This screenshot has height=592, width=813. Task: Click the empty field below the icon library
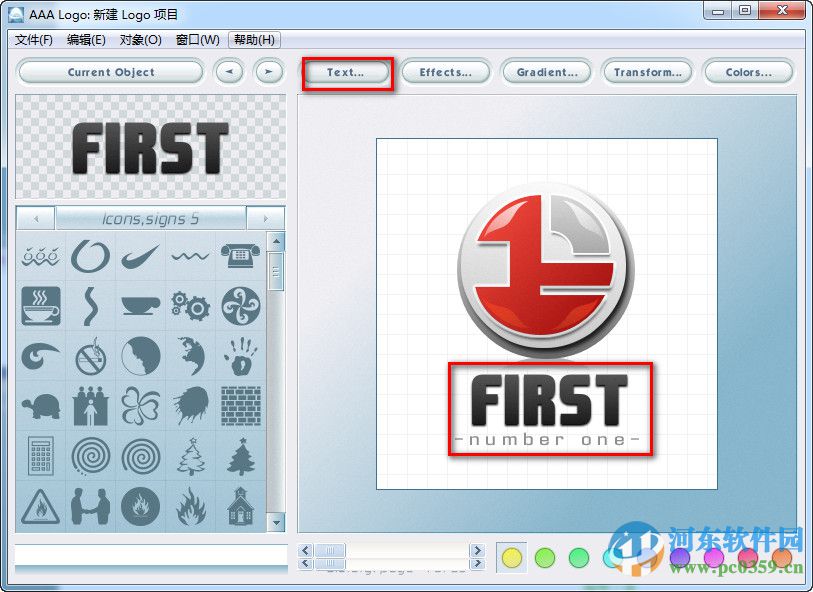(x=151, y=555)
